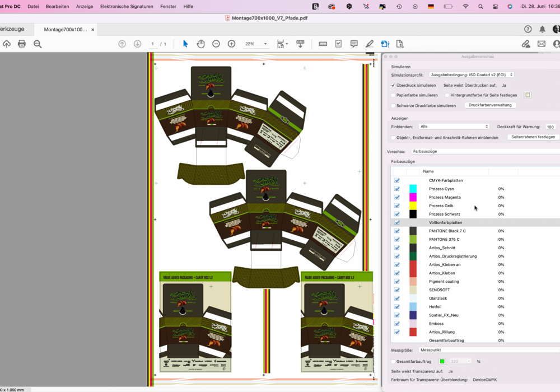Screen dimensions: 560x392
Task: Open the Vorschau dropdown showing Farbauszüge
Action: click(486, 151)
